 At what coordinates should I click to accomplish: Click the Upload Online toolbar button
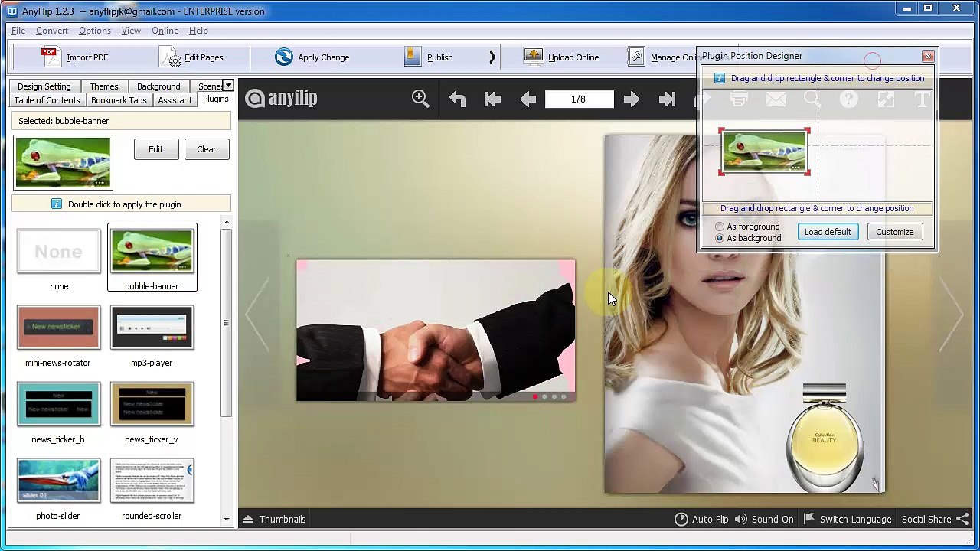click(x=561, y=57)
